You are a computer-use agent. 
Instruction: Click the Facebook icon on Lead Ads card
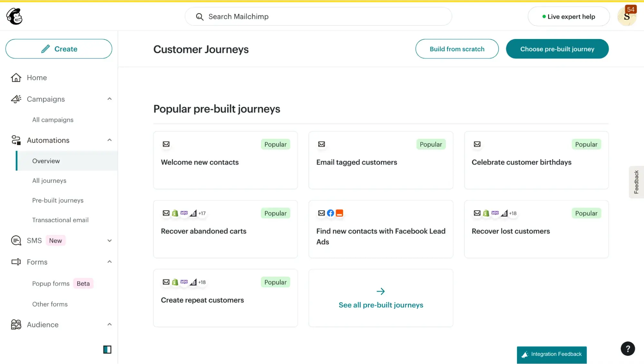331,213
